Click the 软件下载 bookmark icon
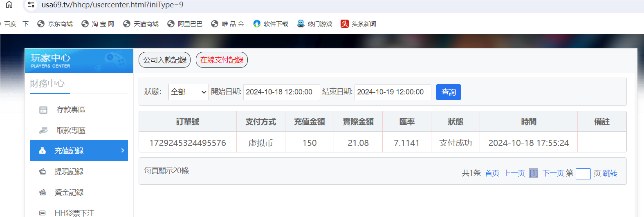Image resolution: width=644 pixels, height=217 pixels. click(257, 24)
